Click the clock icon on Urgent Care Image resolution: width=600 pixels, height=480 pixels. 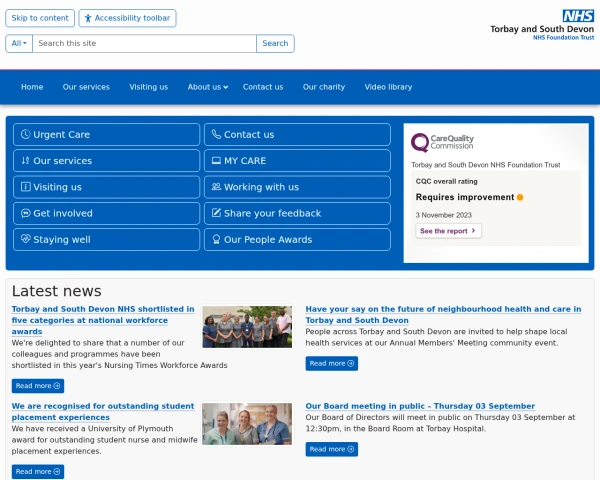pyautogui.click(x=26, y=134)
